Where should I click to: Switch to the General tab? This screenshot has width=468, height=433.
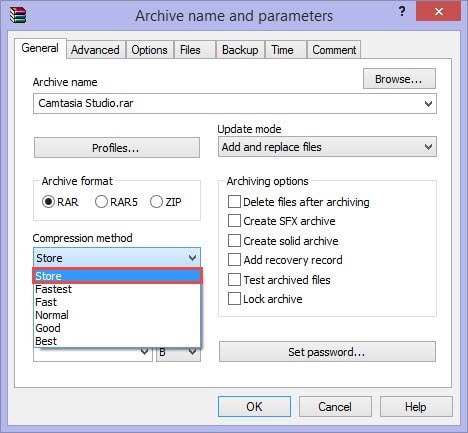tap(40, 48)
